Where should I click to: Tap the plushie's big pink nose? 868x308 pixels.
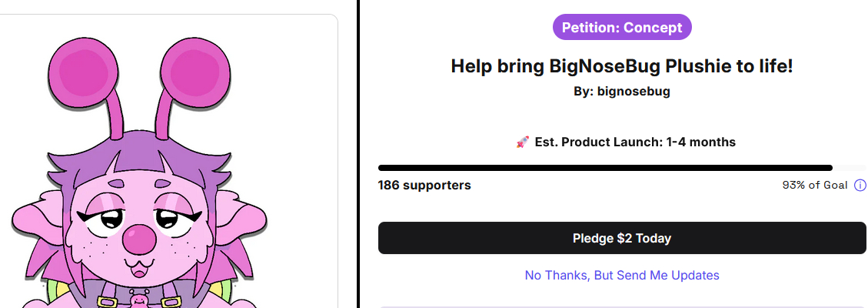click(140, 239)
